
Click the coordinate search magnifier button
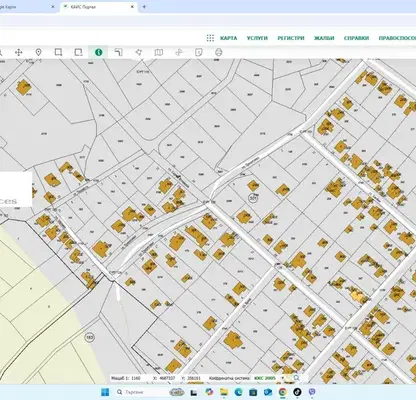pos(296,378)
